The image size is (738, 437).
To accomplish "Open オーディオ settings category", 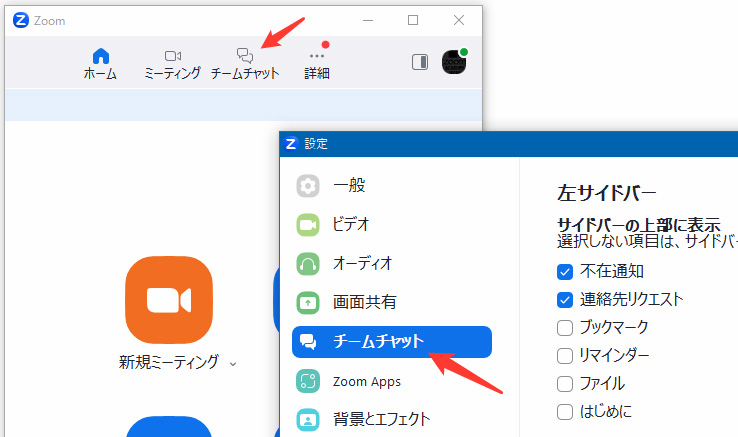I will click(x=362, y=263).
